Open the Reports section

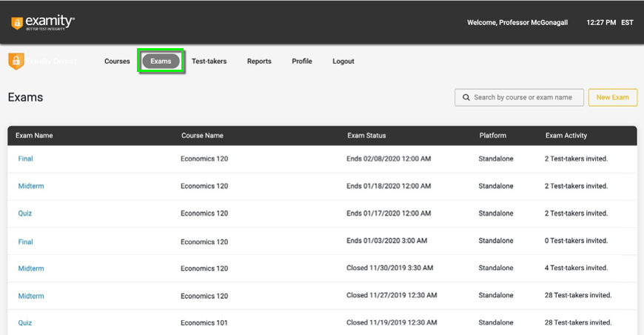tap(259, 62)
